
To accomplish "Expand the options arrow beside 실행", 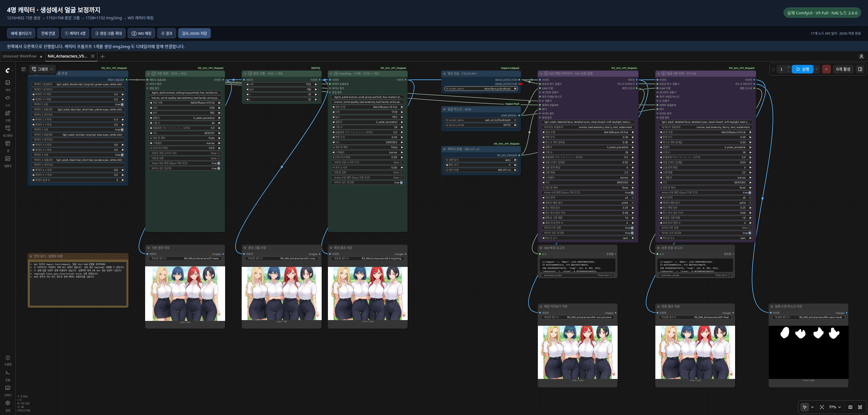I will click(816, 69).
